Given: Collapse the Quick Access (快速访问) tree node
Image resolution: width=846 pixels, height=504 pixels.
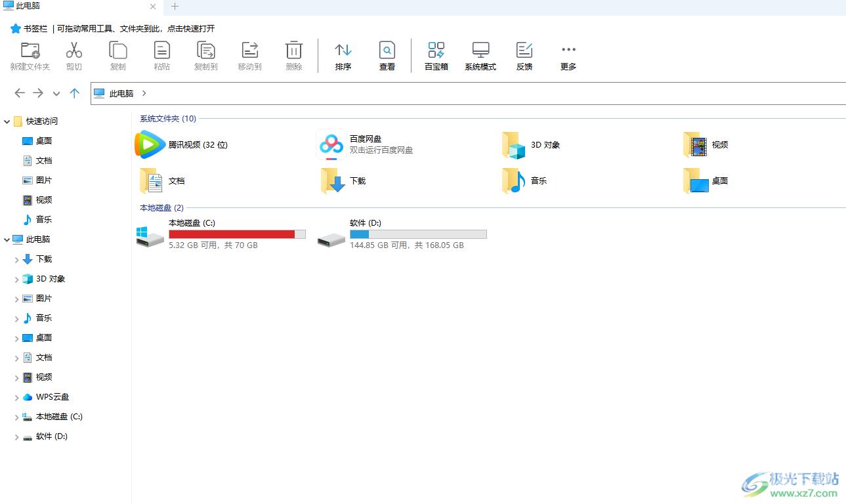Looking at the screenshot, I should (x=7, y=121).
